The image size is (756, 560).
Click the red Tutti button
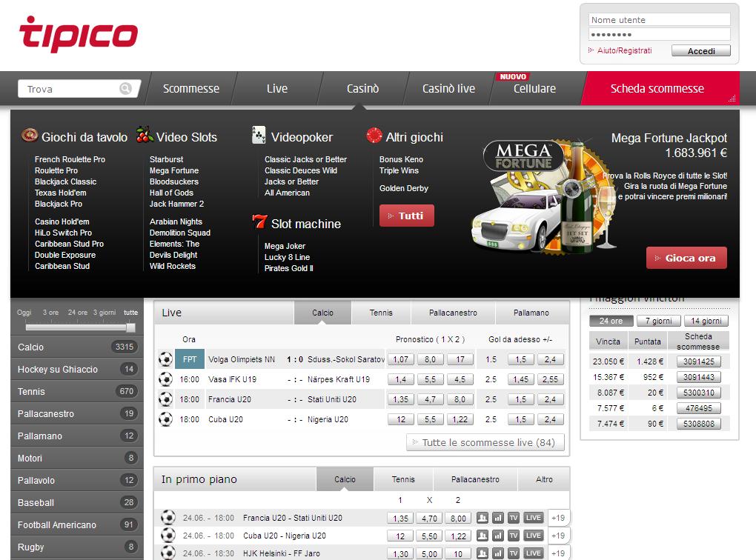[406, 216]
